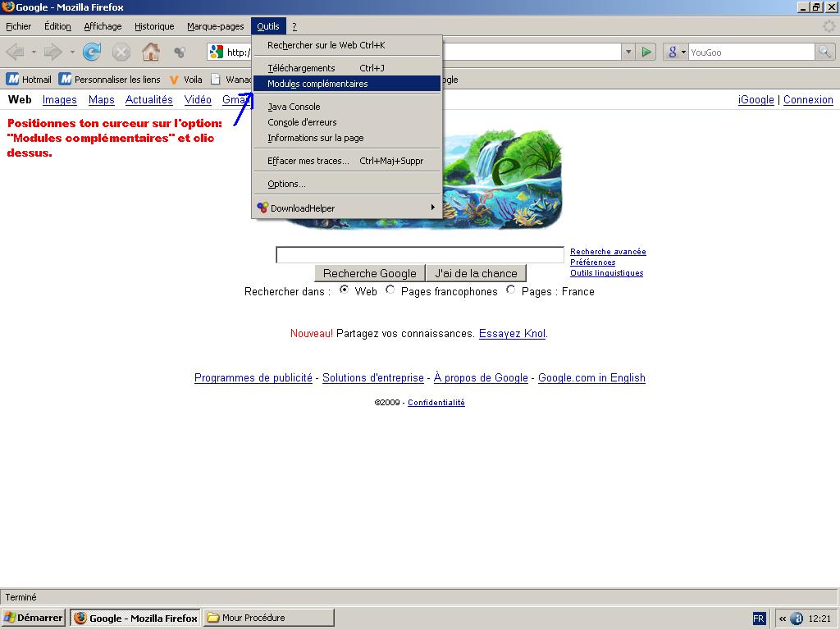Open the search engine selector dropdown
This screenshot has height=630, width=840.
pos(676,52)
